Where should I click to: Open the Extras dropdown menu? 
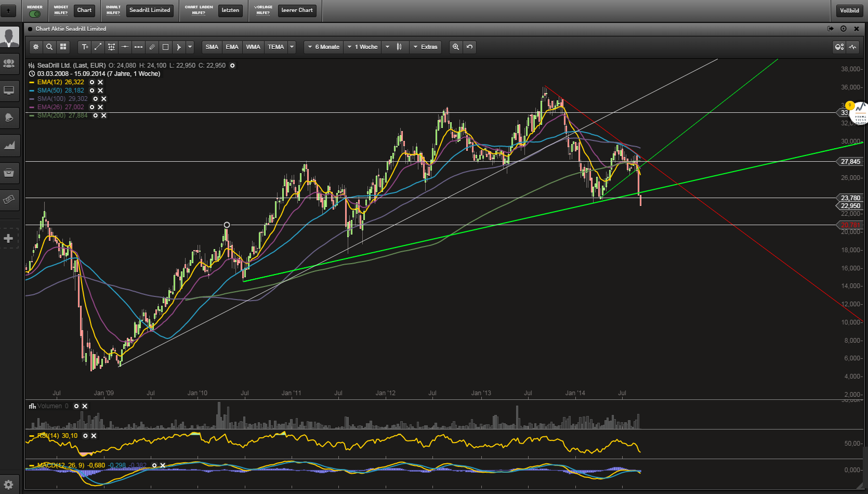point(425,47)
